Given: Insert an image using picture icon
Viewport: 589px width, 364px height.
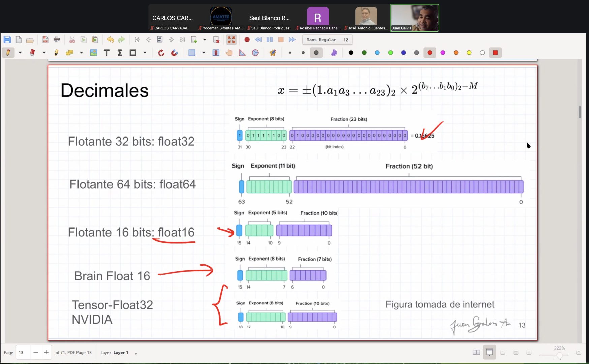Looking at the screenshot, I should coord(93,53).
